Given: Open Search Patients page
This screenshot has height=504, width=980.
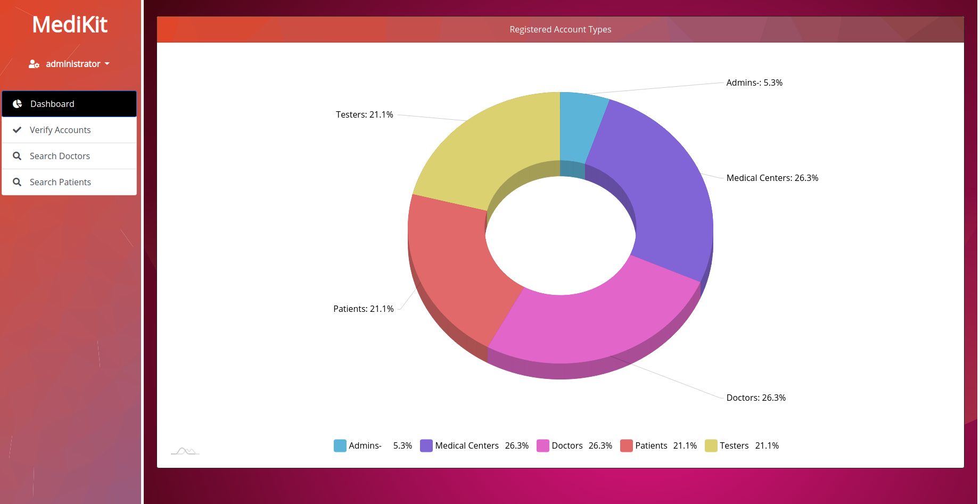Looking at the screenshot, I should point(69,182).
